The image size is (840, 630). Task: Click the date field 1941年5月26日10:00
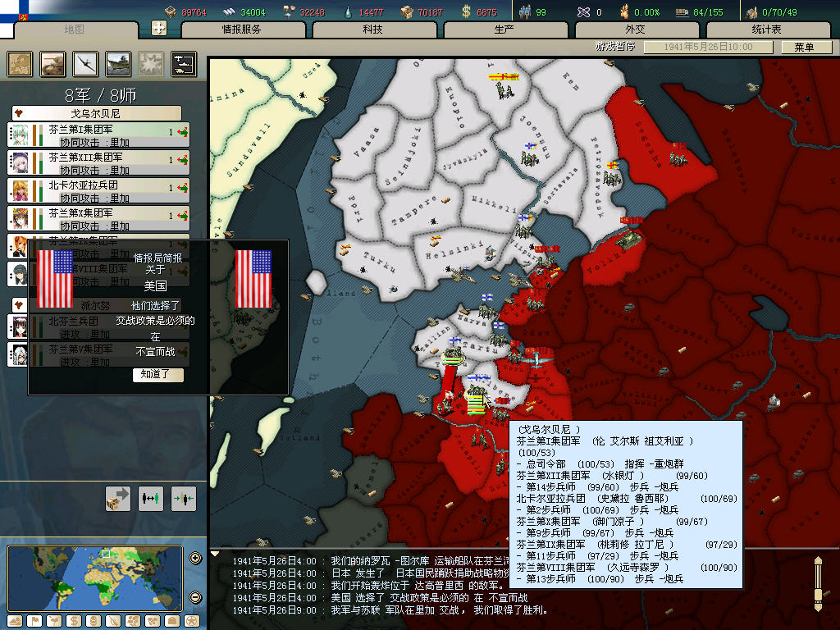[x=708, y=47]
